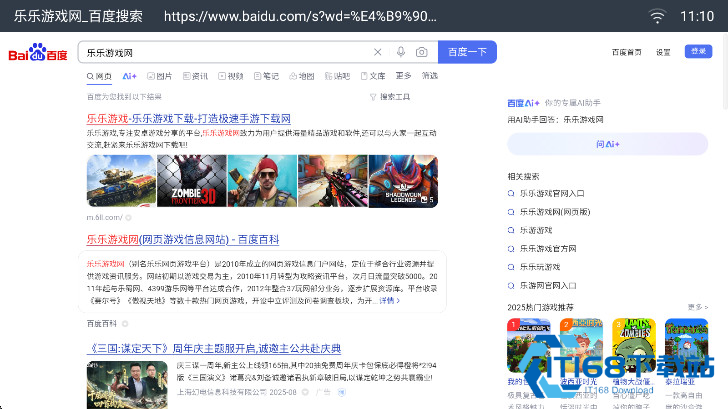Open the 笔记 tab

(266, 76)
